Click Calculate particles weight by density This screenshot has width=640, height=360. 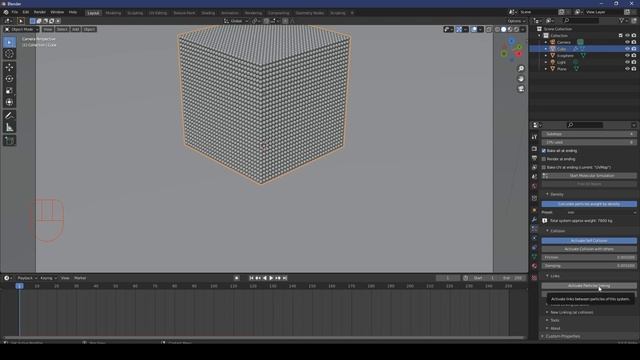click(x=589, y=204)
